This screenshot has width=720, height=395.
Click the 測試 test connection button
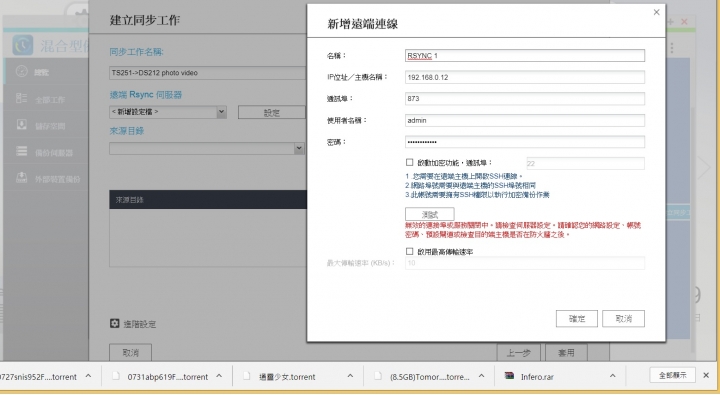[x=430, y=214]
